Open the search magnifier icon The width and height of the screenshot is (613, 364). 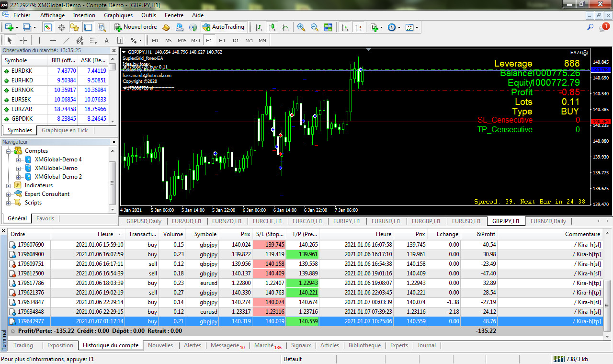click(x=590, y=27)
